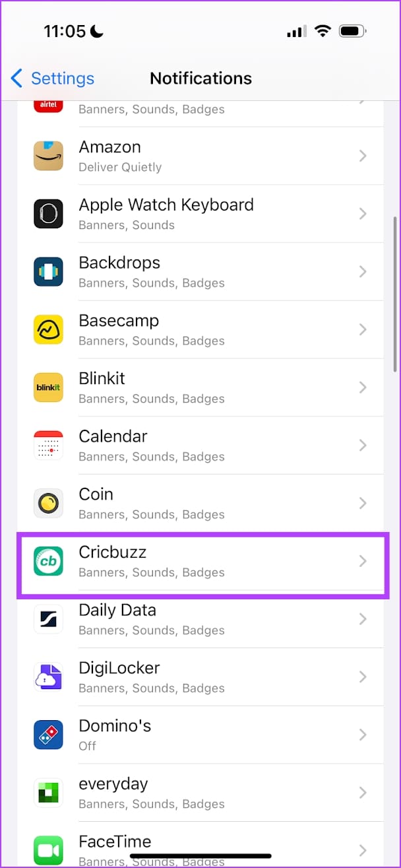Select the Calendar app icon
Image resolution: width=401 pixels, height=868 pixels.
coord(48,445)
